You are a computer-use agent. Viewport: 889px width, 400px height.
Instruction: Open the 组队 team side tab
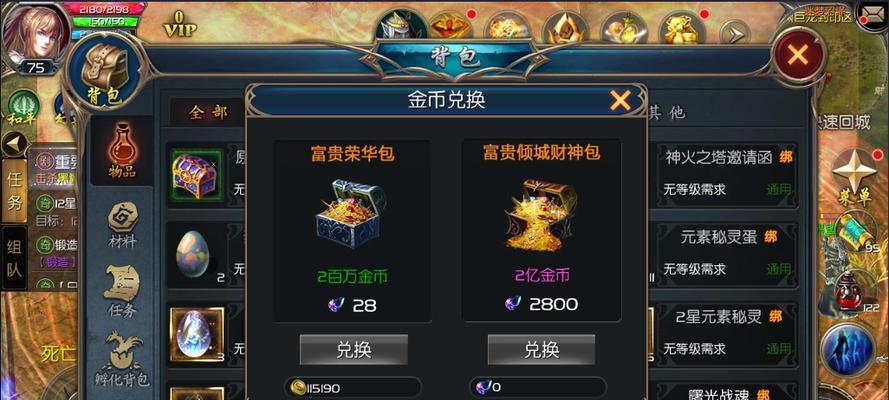coord(14,258)
